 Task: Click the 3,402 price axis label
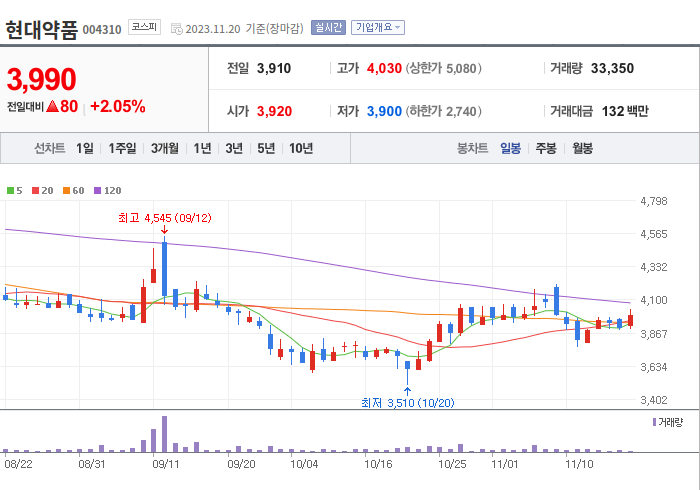654,400
